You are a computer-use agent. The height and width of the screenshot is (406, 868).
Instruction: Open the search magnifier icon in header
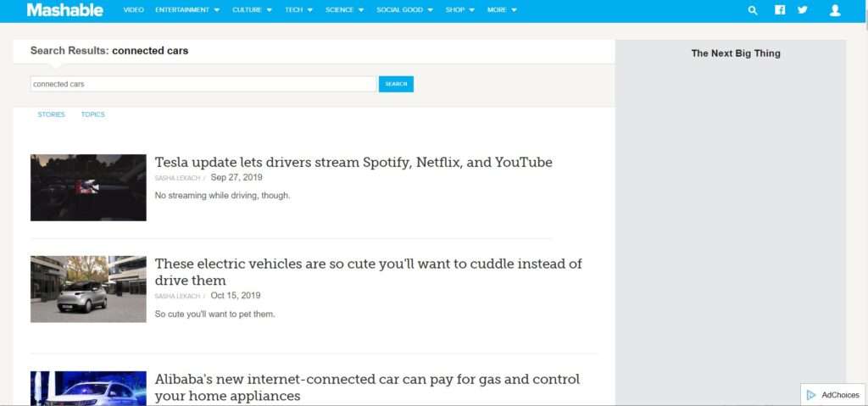pos(753,10)
